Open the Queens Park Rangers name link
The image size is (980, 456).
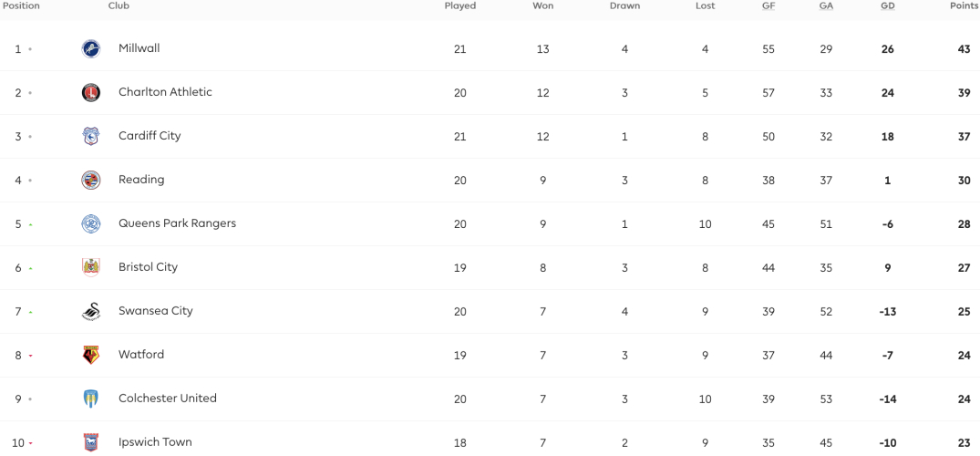(178, 223)
